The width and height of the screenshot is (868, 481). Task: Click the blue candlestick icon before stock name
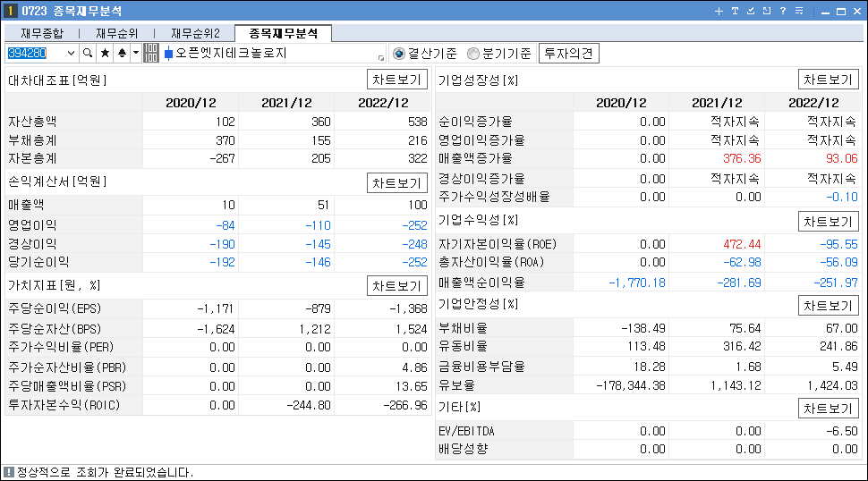[x=168, y=54]
